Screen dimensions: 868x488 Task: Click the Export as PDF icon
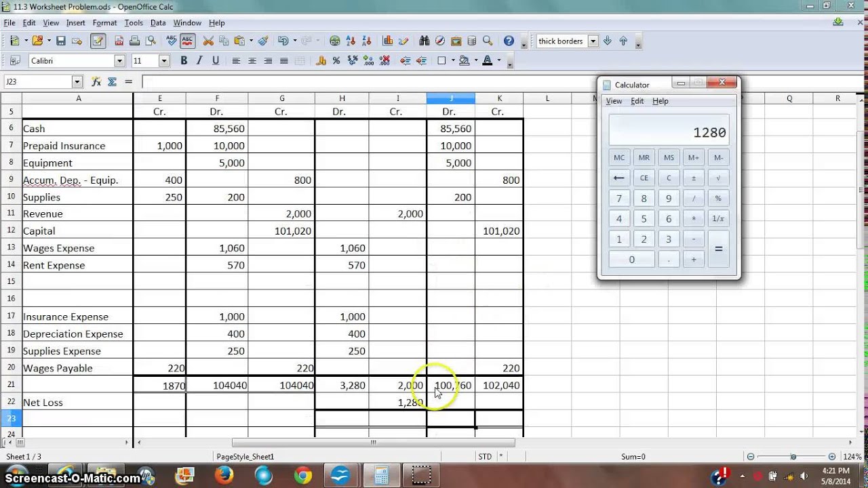pos(119,41)
